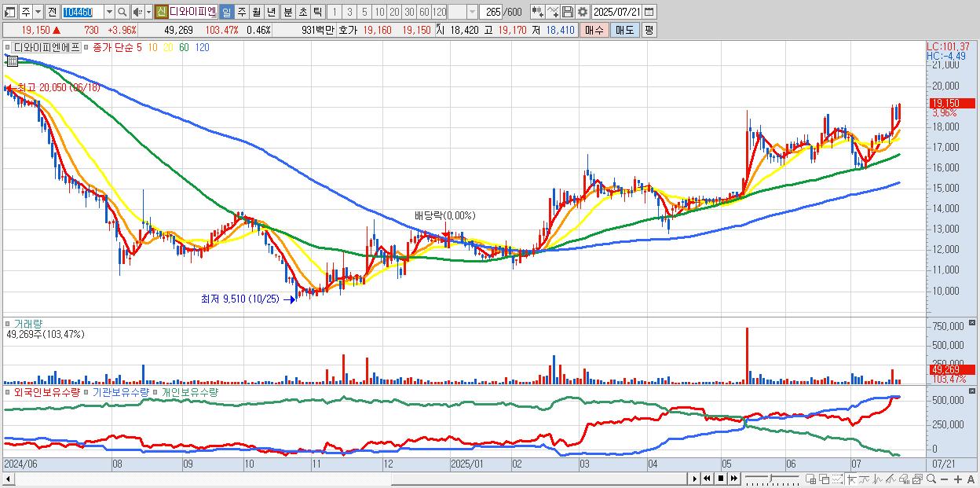This screenshot has height=488, width=980.
Task: Choose the 120 interval button
Action: [440, 12]
